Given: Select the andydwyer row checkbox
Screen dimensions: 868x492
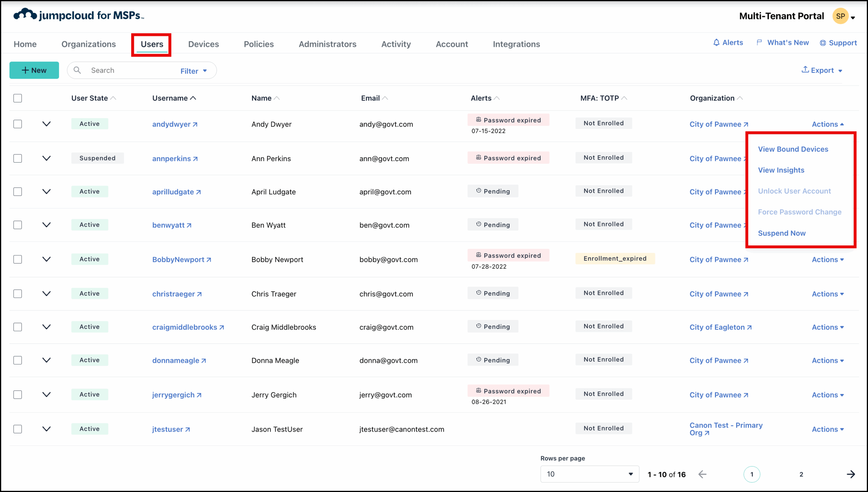Looking at the screenshot, I should click(x=18, y=124).
